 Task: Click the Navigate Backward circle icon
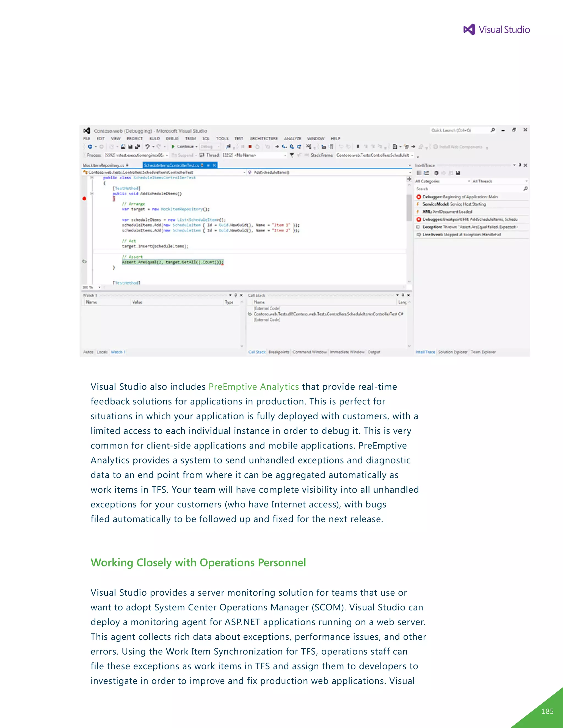tap(90, 147)
